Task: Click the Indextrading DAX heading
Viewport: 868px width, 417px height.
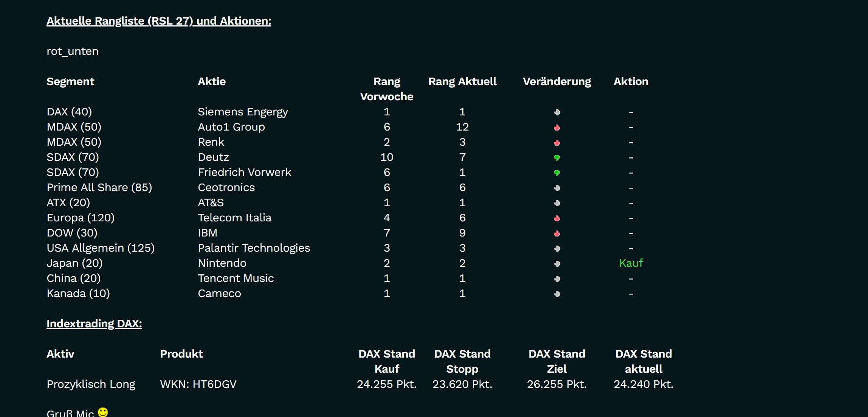Action: click(x=94, y=324)
